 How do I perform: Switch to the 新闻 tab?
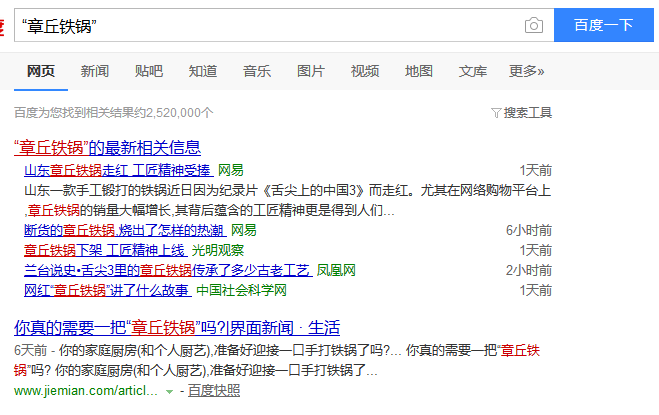point(95,71)
